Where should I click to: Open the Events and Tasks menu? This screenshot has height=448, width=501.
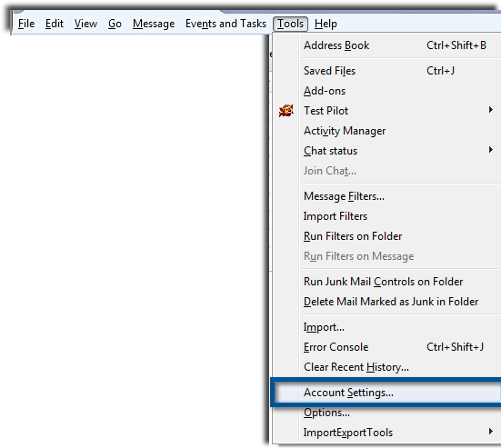click(x=225, y=24)
